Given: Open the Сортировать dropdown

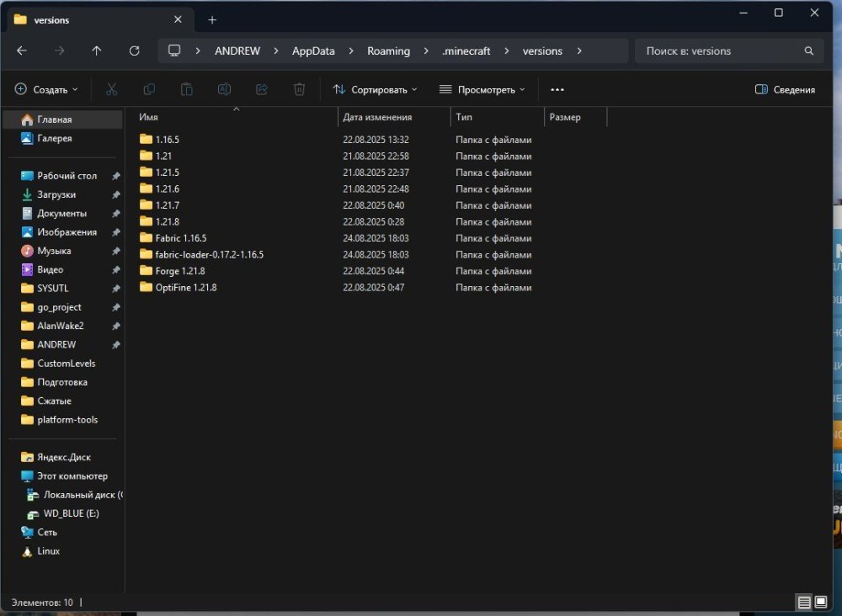Looking at the screenshot, I should (x=375, y=89).
